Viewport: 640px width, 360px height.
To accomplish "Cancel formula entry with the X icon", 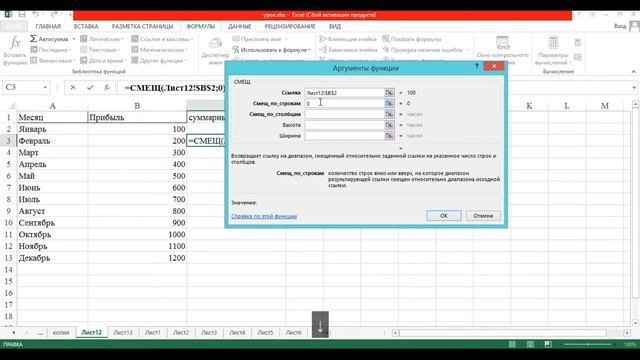I will coord(73,87).
